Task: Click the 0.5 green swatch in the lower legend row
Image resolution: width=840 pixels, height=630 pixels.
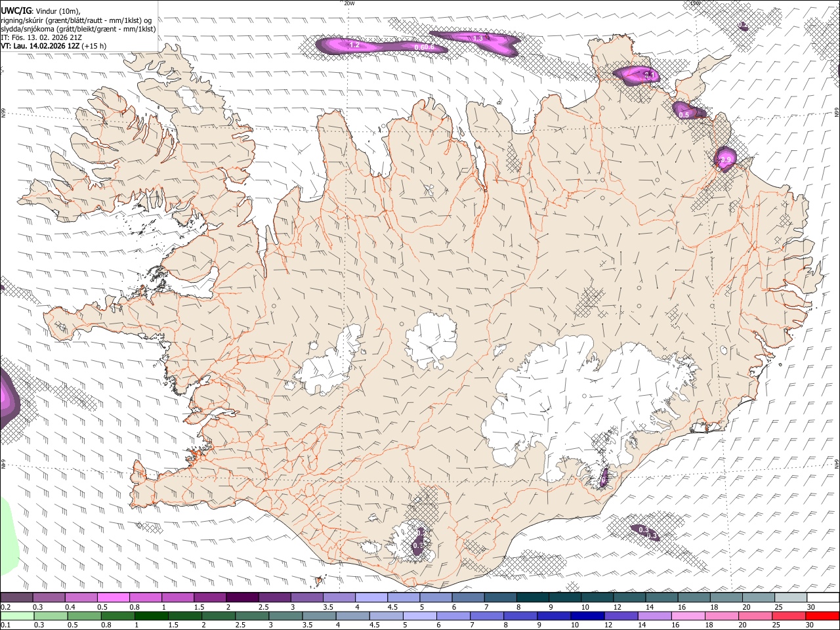Action: (84, 616)
